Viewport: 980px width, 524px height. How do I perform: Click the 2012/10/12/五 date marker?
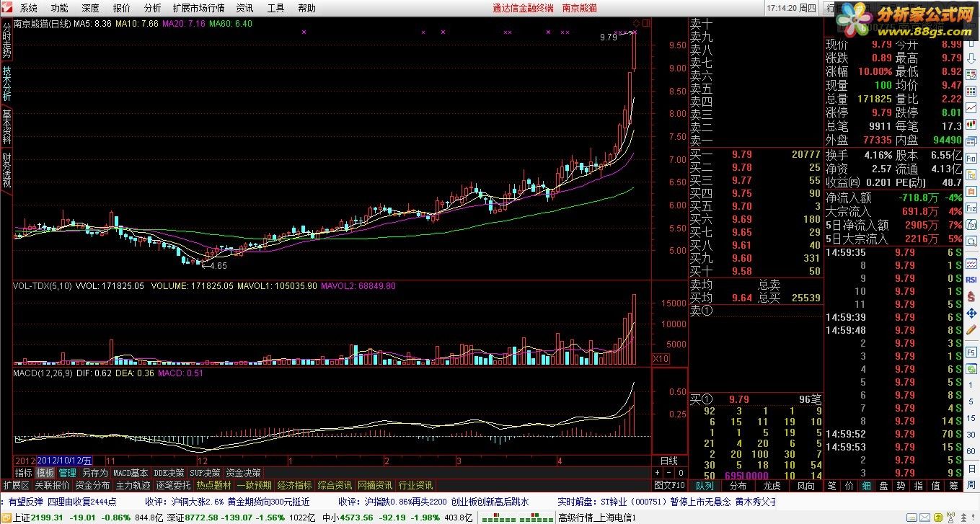[64, 460]
